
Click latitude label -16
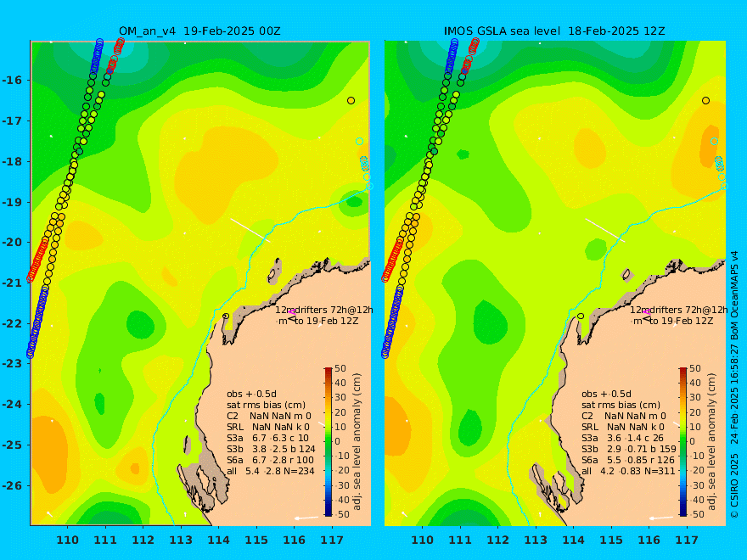[x=12, y=80]
